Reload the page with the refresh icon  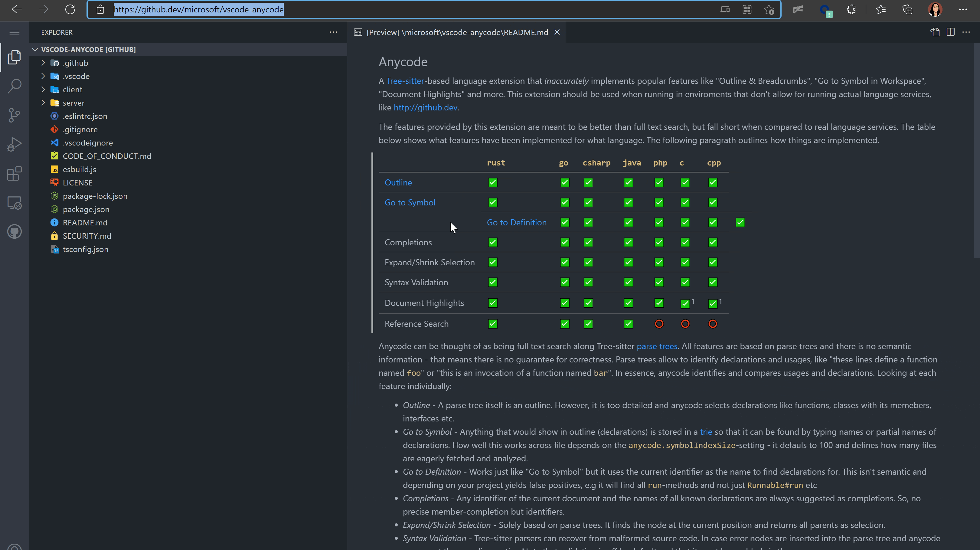pos(70,9)
